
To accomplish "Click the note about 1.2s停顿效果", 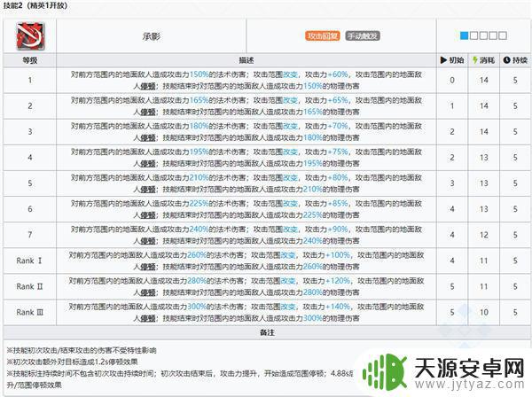I will 72,362.
